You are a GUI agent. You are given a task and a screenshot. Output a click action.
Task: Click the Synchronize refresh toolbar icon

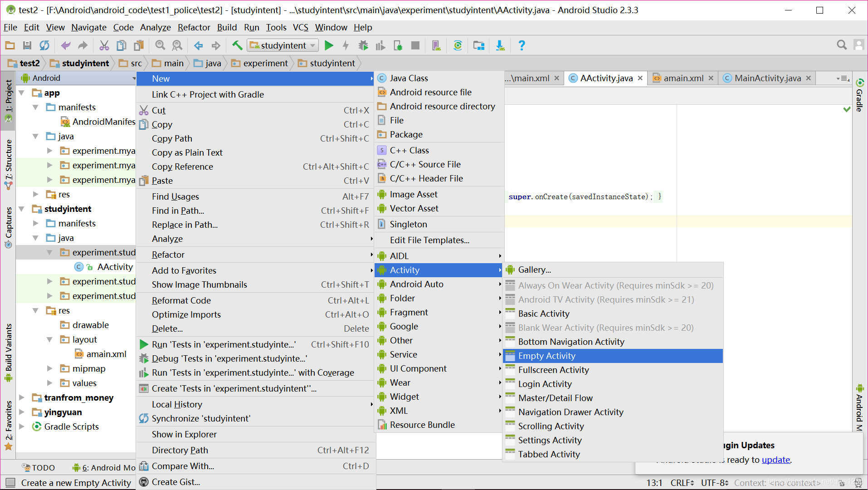[44, 45]
